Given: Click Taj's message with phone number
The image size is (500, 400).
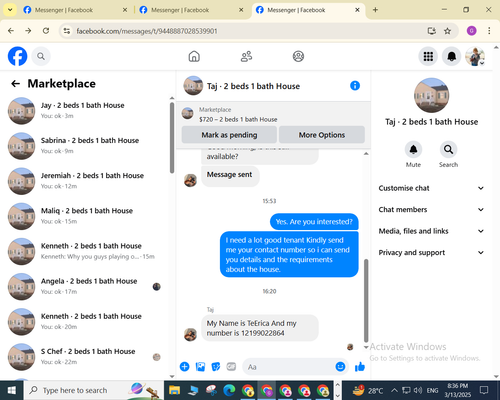Looking at the screenshot, I should click(x=260, y=328).
